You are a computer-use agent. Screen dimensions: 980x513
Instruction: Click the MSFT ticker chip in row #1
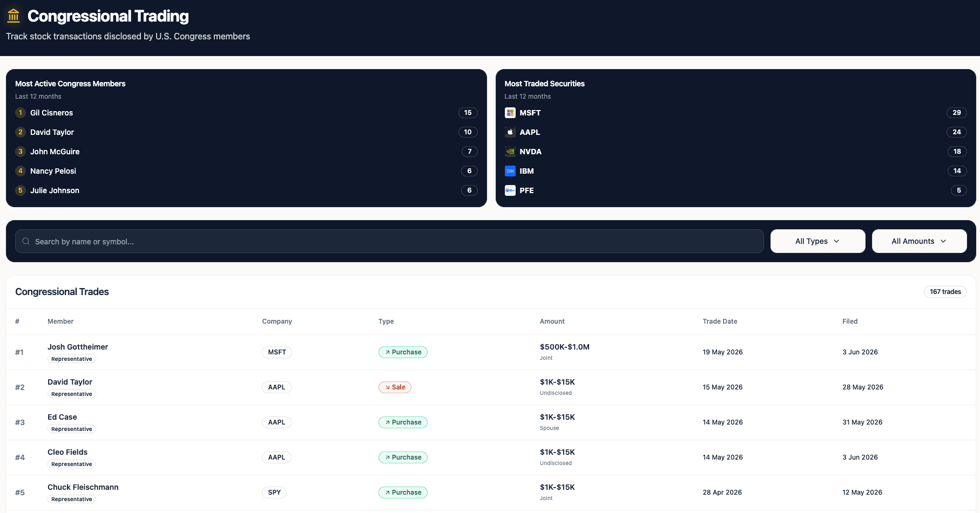coord(277,352)
